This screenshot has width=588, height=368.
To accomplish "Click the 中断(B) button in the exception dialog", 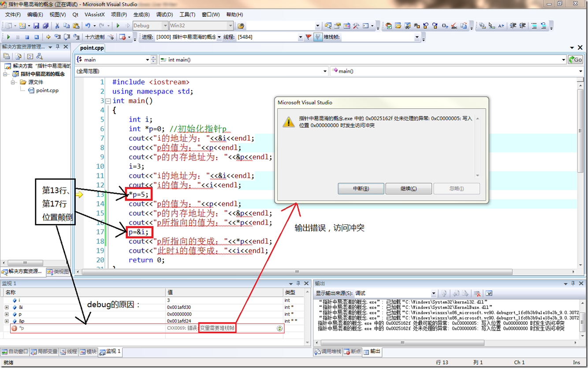I will 361,188.
